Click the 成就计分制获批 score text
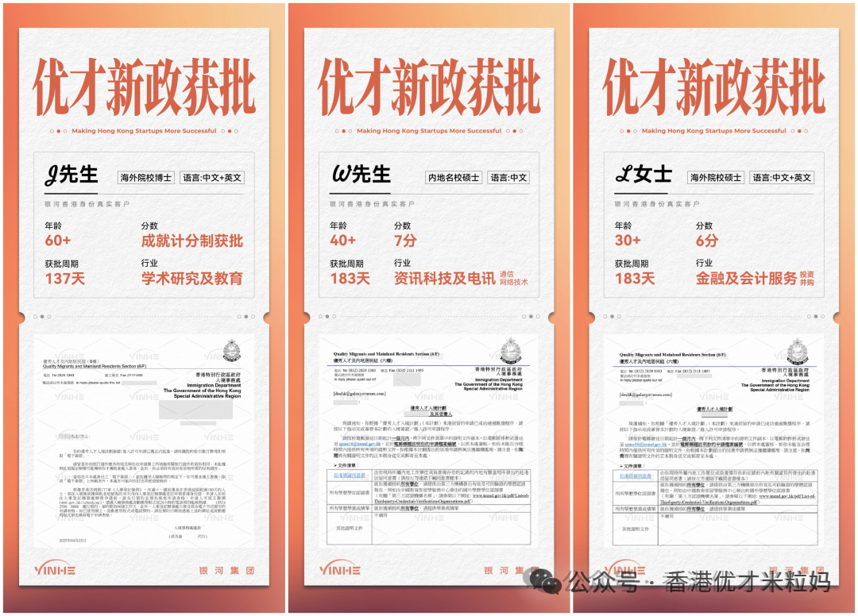 pos(191,241)
